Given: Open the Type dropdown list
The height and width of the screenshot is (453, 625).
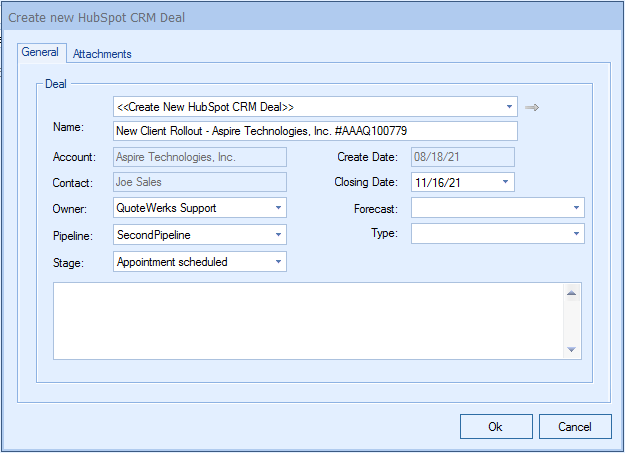Looking at the screenshot, I should [576, 234].
